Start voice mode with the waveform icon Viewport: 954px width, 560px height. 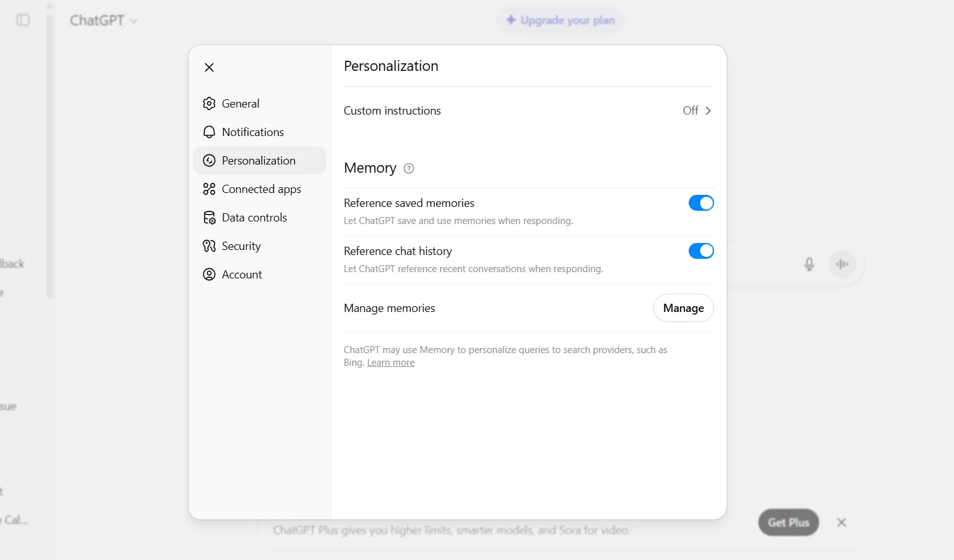pos(842,264)
